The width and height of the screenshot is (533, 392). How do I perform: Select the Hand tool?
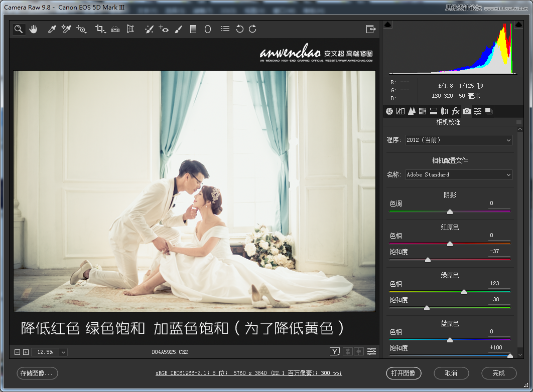(33, 29)
